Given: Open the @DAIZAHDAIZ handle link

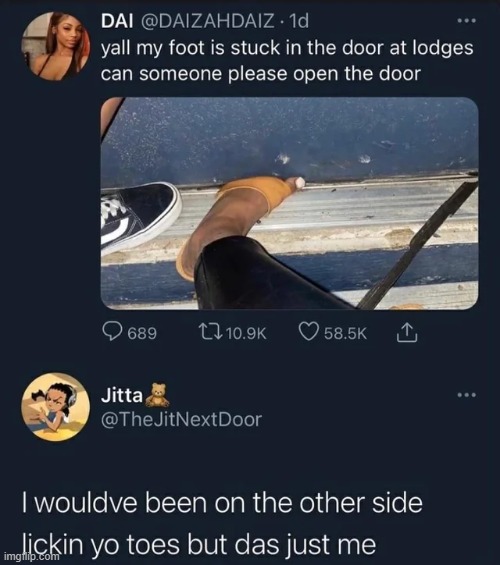Looking at the screenshot, I should [207, 21].
